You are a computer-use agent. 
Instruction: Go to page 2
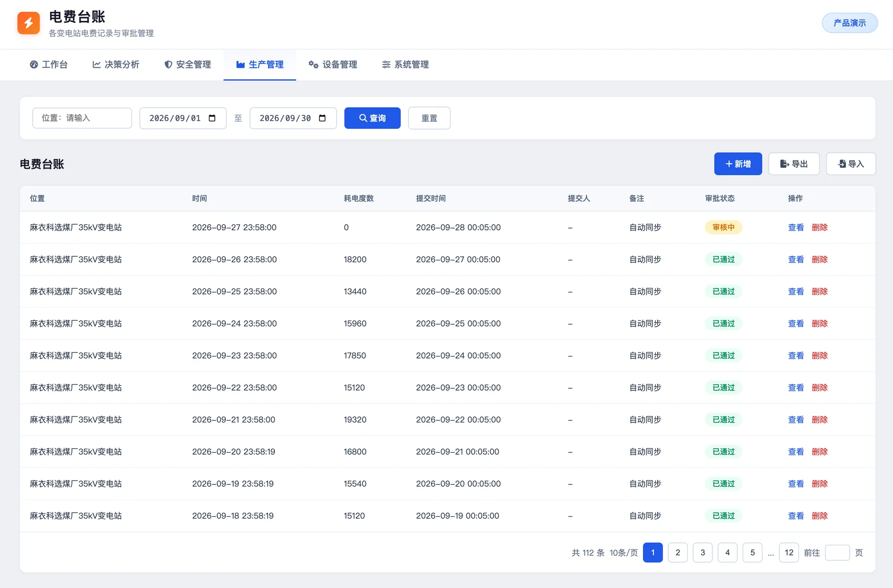click(678, 552)
